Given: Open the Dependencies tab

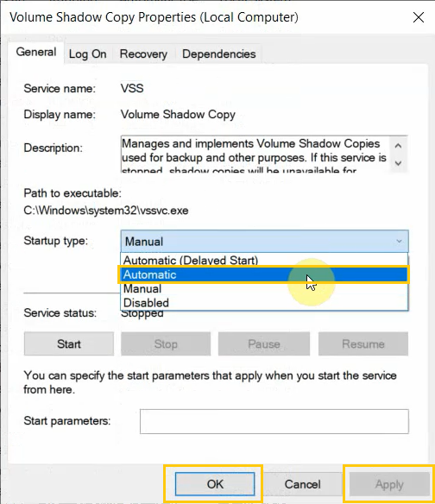Looking at the screenshot, I should click(x=219, y=54).
